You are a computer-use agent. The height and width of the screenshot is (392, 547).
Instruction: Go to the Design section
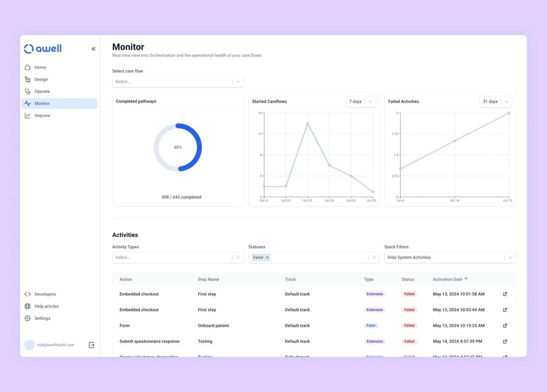(x=59, y=79)
